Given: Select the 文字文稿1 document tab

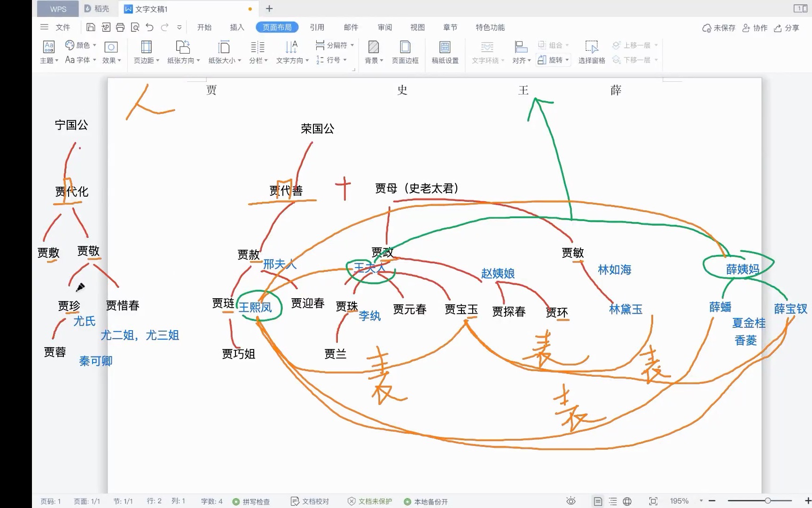Looking at the screenshot, I should [x=188, y=9].
